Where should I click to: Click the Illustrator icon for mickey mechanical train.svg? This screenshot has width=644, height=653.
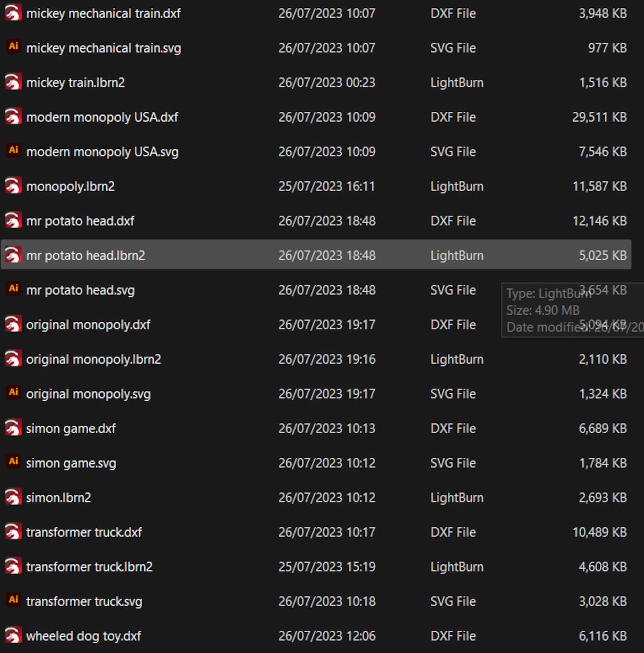(13, 47)
